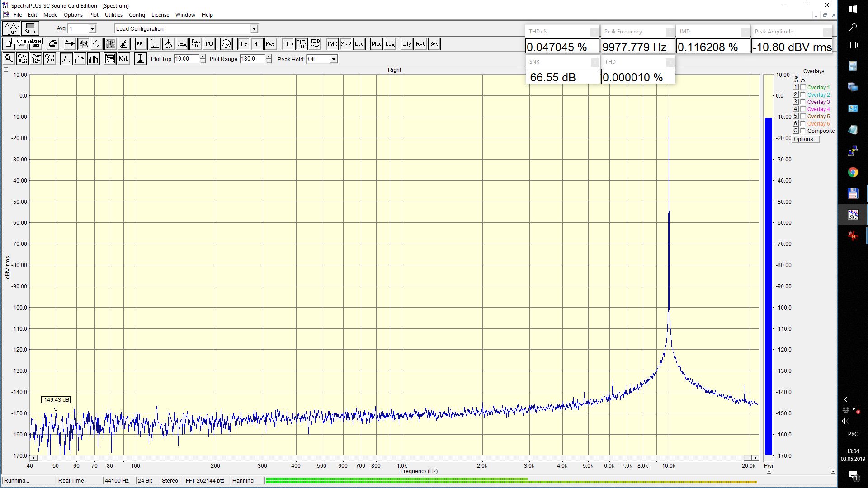Open the Dly delay finder utility
Viewport: 868px width, 488px height.
[x=407, y=44]
